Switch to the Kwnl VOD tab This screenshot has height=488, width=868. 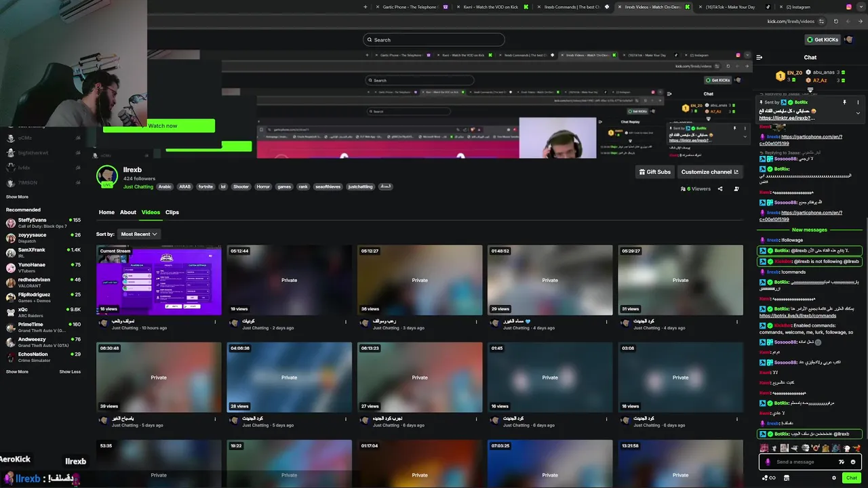coord(490,7)
